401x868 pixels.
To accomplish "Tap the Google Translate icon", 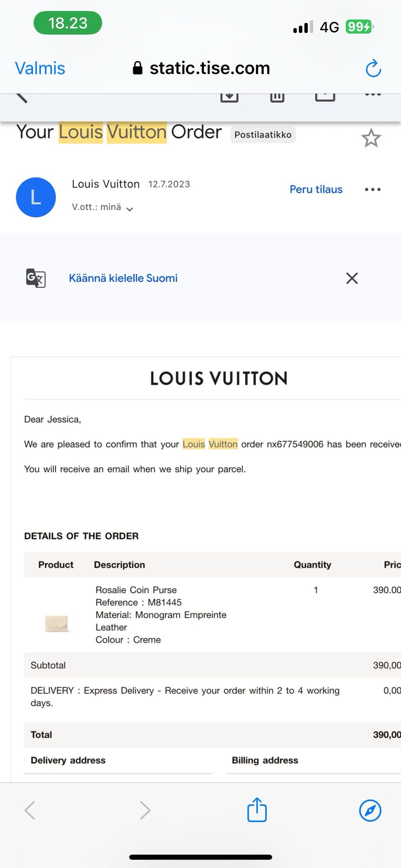I will 36,278.
